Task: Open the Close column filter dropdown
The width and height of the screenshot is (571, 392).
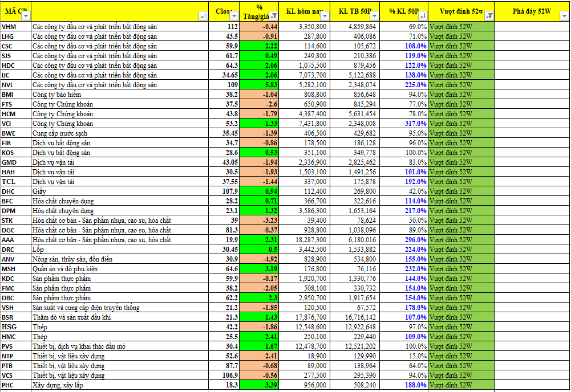Action: tap(235, 16)
